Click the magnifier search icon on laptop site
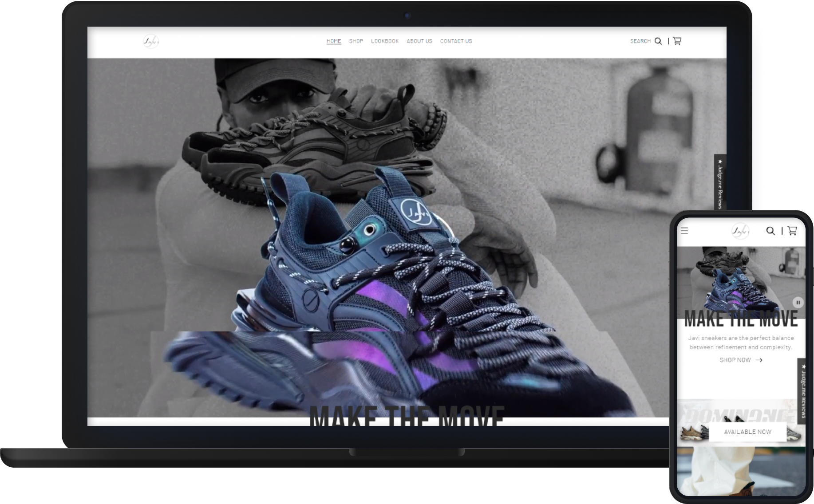Image resolution: width=814 pixels, height=504 pixels. click(x=658, y=41)
